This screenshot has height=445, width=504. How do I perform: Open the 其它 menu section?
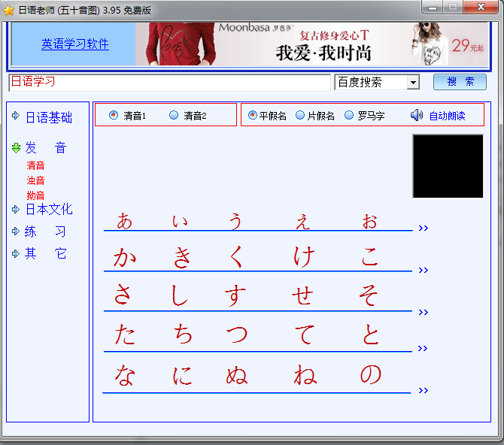pyautogui.click(x=46, y=253)
